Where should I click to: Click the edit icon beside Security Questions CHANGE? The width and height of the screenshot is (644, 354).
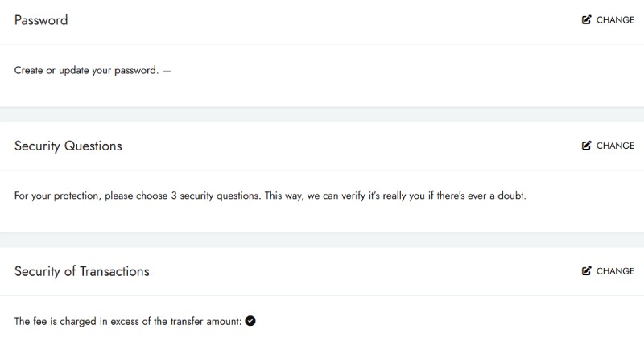point(586,146)
